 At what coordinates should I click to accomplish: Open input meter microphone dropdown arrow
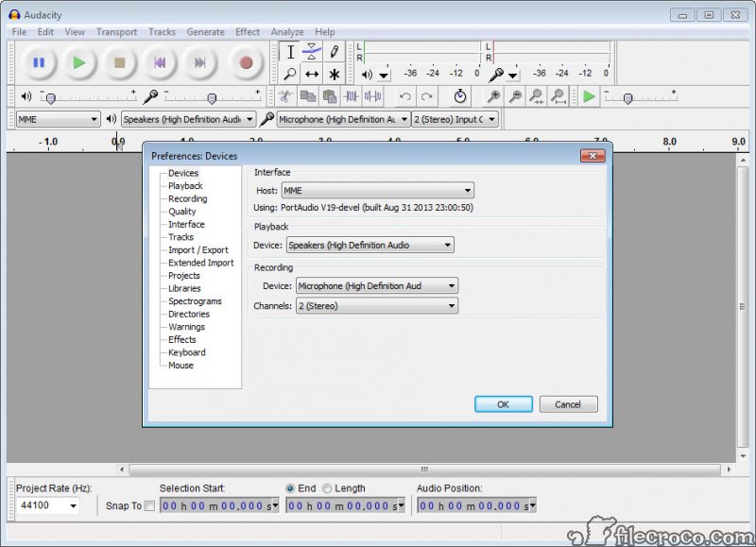(513, 76)
